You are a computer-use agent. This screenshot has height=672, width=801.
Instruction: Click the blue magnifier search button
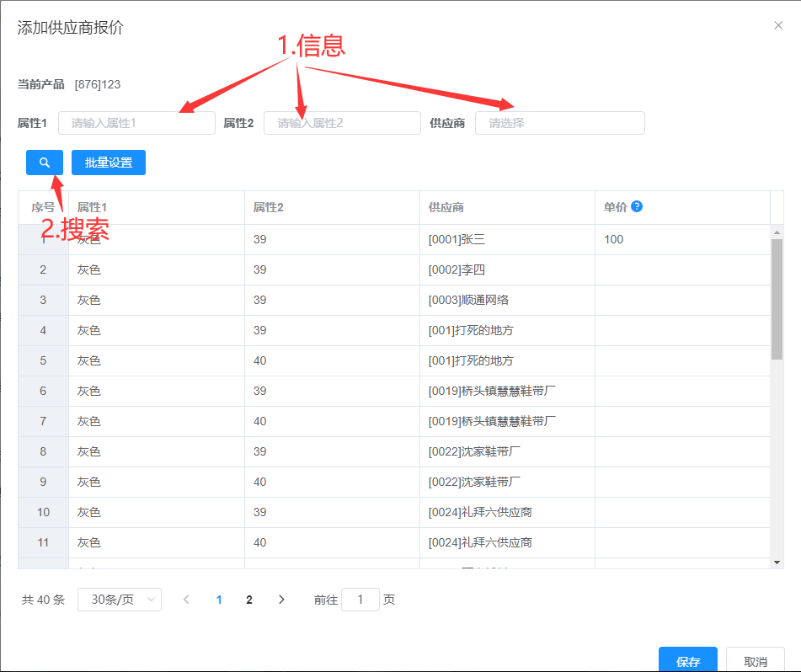click(x=45, y=163)
